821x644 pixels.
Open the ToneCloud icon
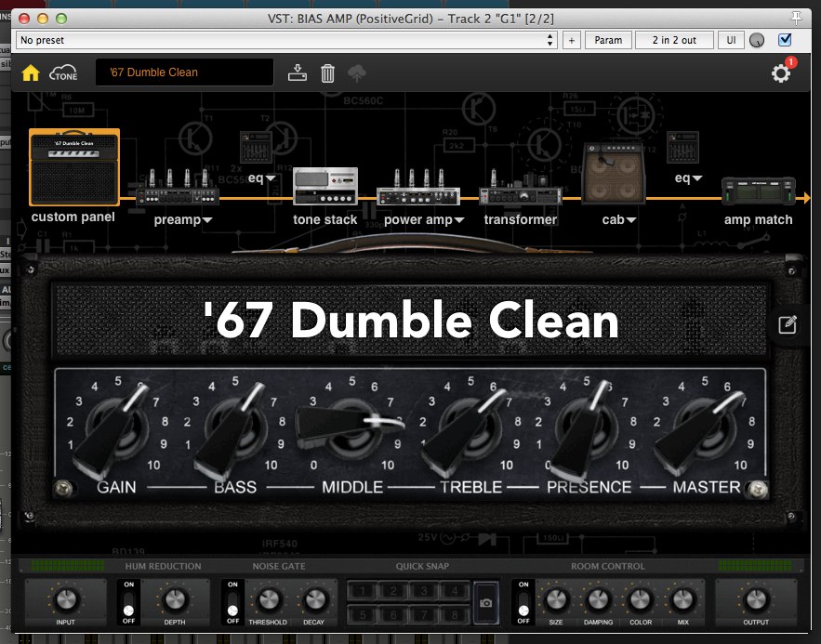click(x=63, y=72)
